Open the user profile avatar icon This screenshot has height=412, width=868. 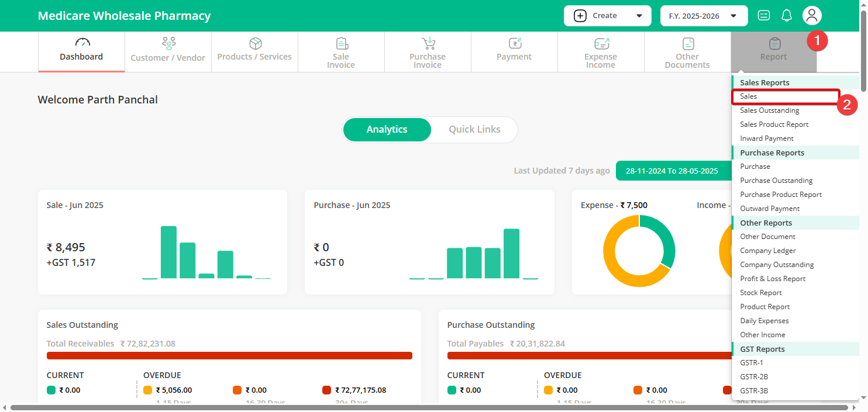[x=812, y=16]
